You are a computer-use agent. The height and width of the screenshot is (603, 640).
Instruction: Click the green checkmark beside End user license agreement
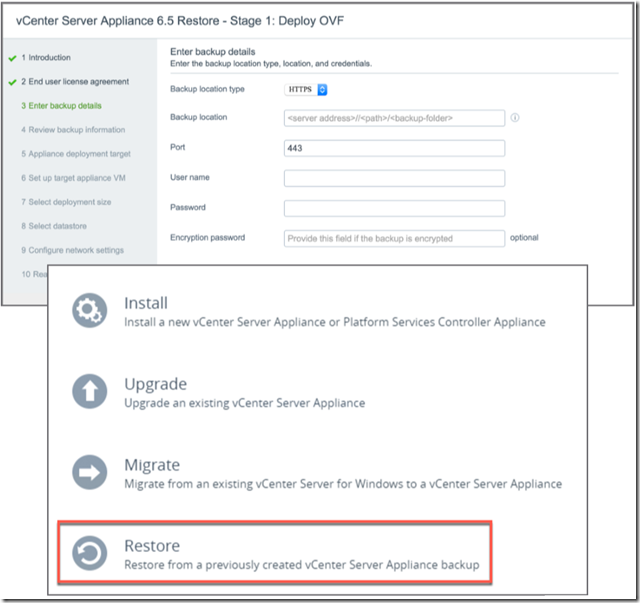point(12,82)
